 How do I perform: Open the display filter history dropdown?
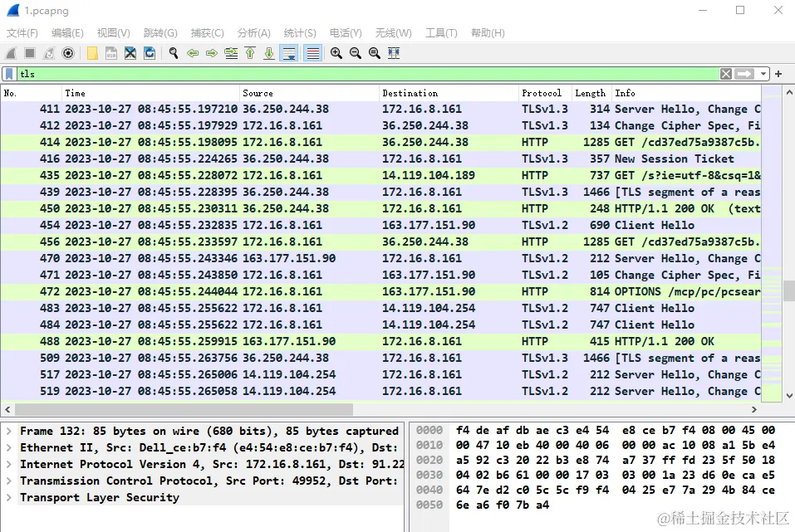pos(763,74)
